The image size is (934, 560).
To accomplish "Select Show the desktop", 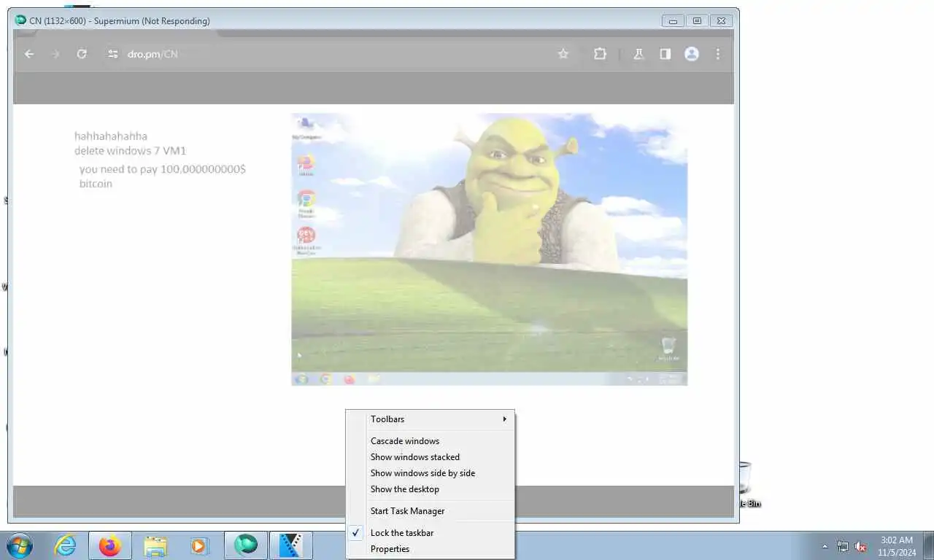I will [431, 489].
